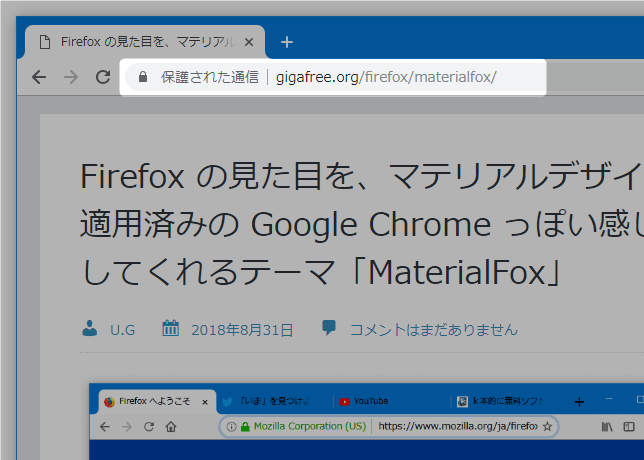Click the article title heading about MaterialFox

[361, 224]
